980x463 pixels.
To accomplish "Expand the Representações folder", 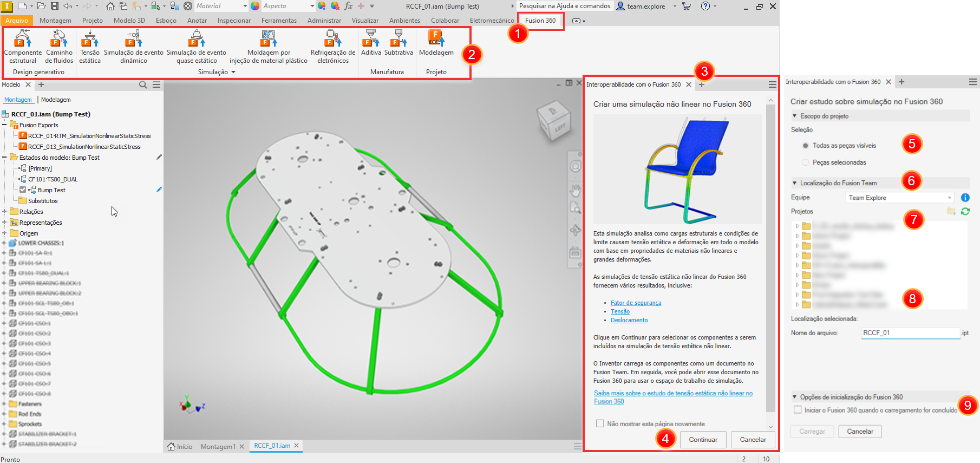I will [x=4, y=223].
